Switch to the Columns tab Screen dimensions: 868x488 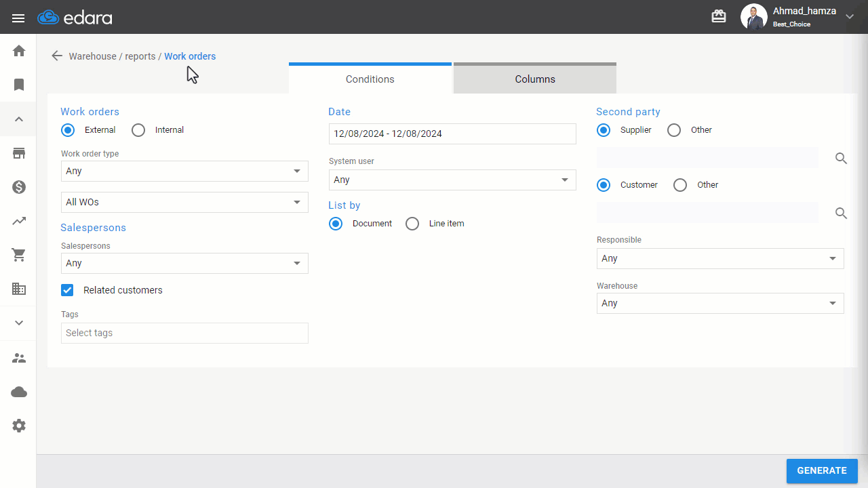535,79
